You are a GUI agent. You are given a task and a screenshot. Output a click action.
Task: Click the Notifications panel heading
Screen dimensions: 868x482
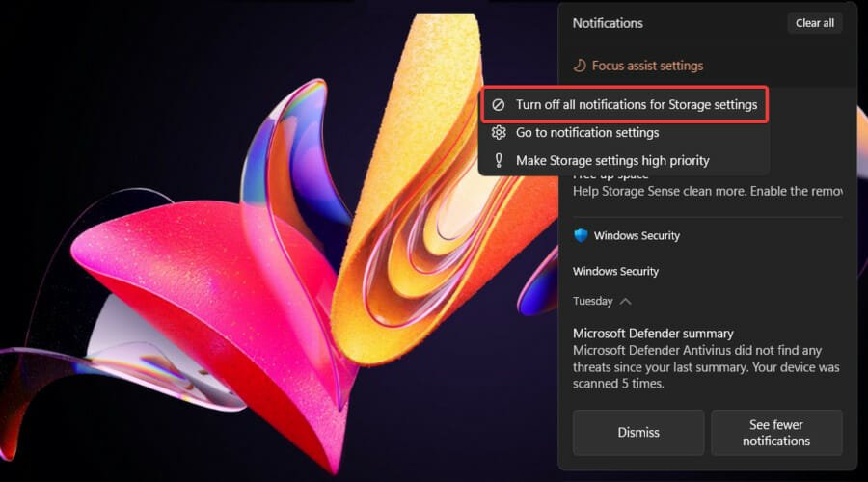(x=608, y=23)
